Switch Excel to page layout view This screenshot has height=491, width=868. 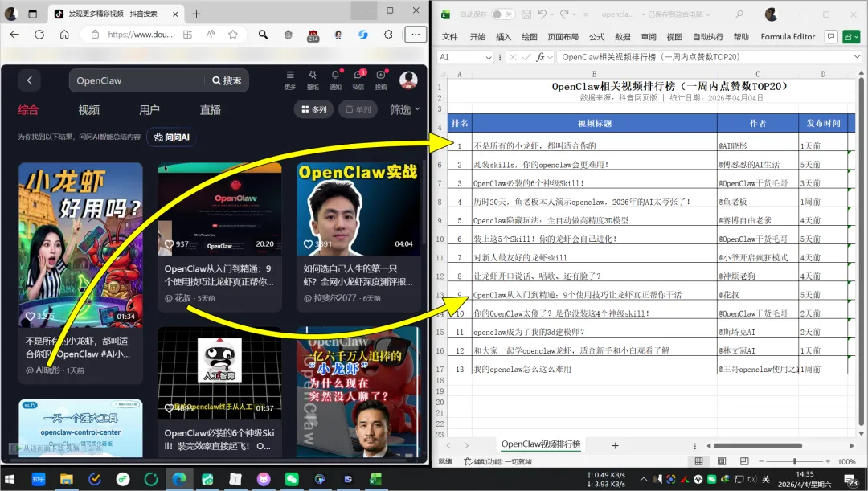tap(721, 461)
